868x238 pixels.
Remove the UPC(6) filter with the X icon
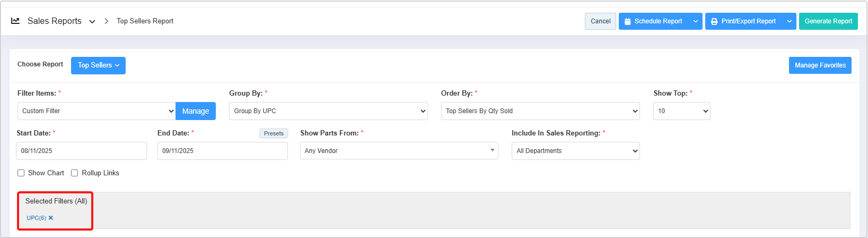tap(51, 218)
